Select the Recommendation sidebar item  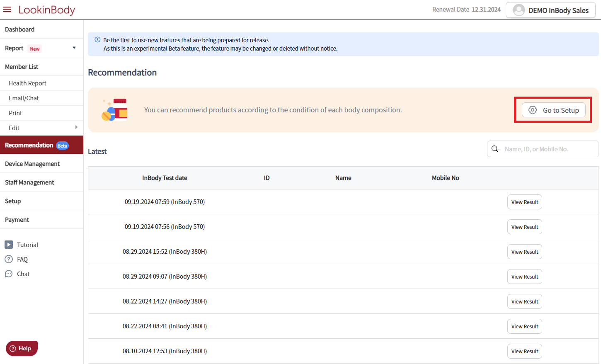(41, 145)
